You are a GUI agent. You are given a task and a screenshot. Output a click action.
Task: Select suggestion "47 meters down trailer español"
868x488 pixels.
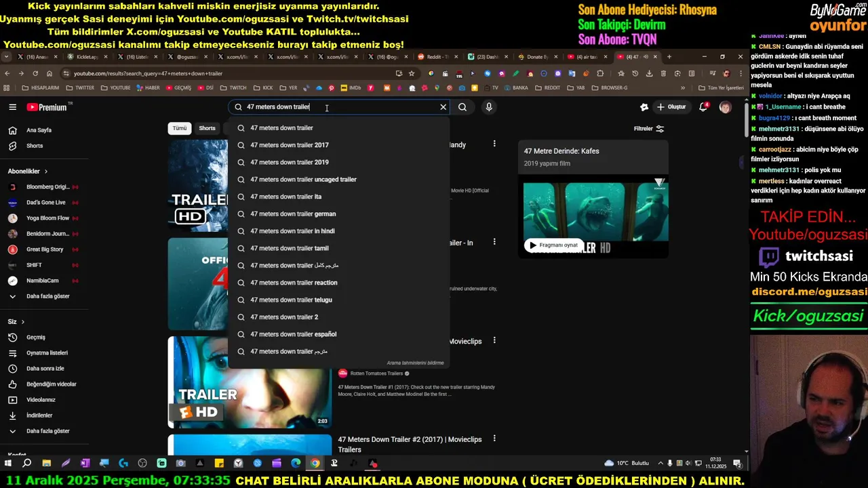[x=339, y=334]
